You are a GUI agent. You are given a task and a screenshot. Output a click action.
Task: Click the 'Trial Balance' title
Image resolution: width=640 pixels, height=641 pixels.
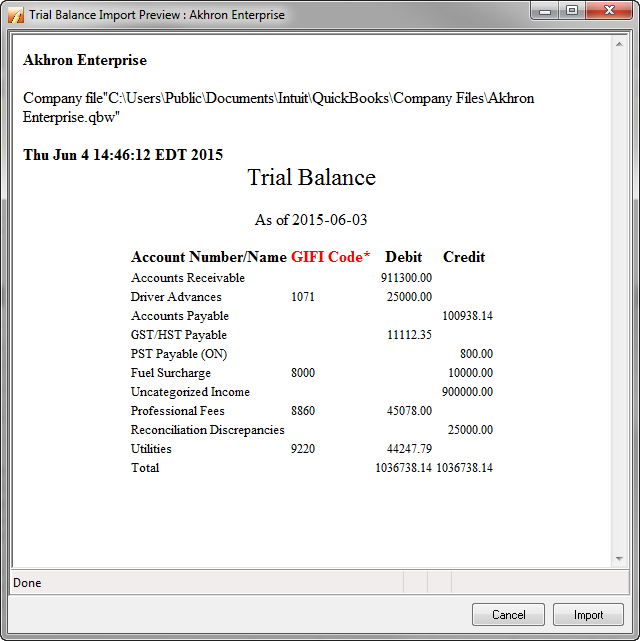[311, 177]
